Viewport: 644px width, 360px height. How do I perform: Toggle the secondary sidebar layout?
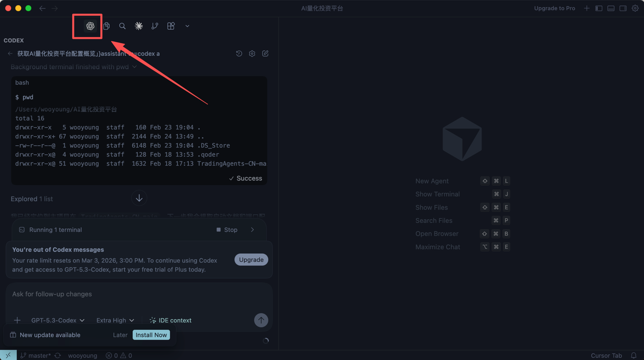[x=623, y=8]
